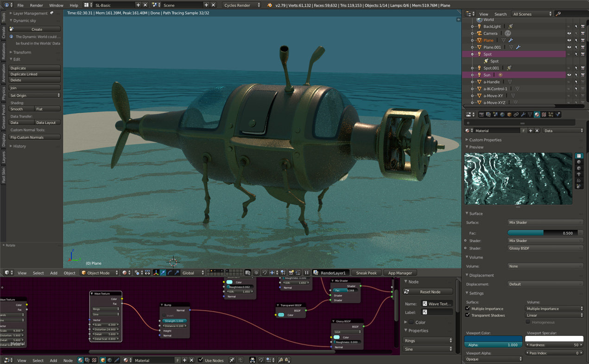
Task: Open the Add menu in node editor
Action: pos(53,360)
